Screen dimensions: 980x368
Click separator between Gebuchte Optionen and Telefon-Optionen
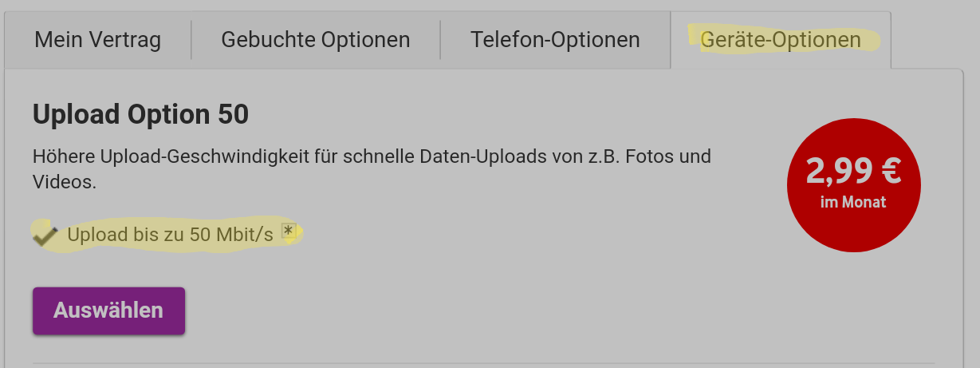[440, 40]
